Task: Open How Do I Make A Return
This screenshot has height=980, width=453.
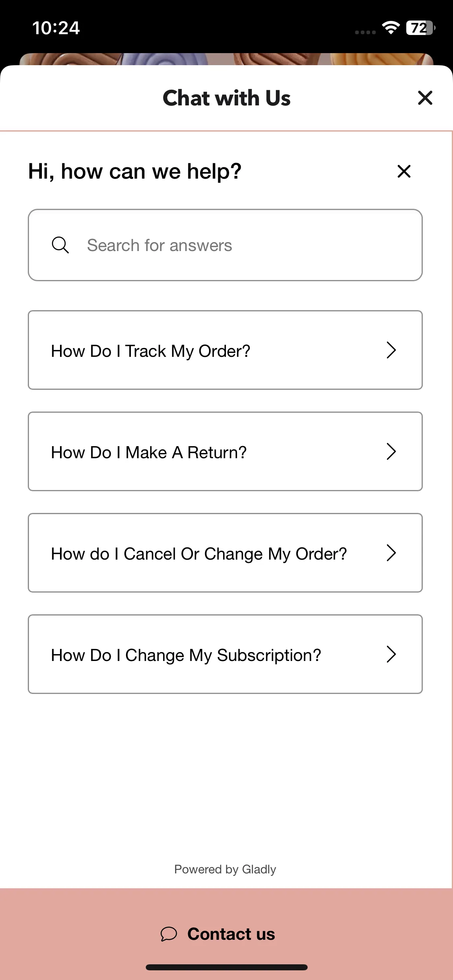Action: pyautogui.click(x=225, y=451)
